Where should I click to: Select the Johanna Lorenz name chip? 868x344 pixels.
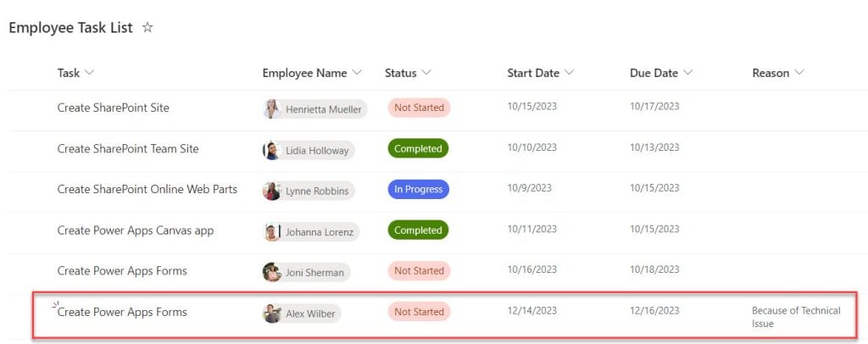pyautogui.click(x=310, y=231)
